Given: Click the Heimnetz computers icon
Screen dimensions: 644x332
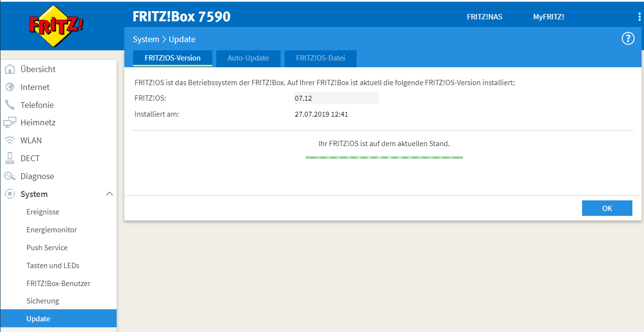Looking at the screenshot, I should 10,123.
